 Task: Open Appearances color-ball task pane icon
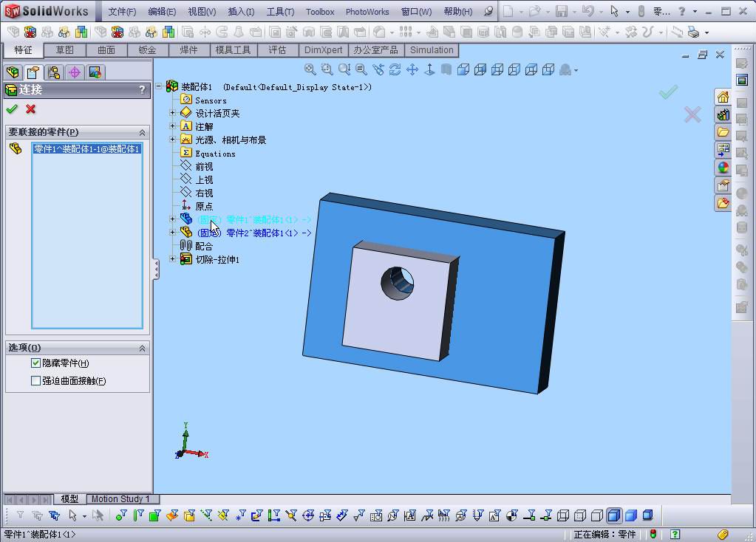click(x=723, y=167)
